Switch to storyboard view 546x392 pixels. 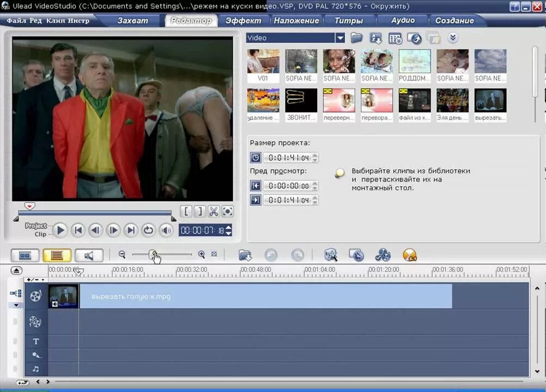point(25,256)
